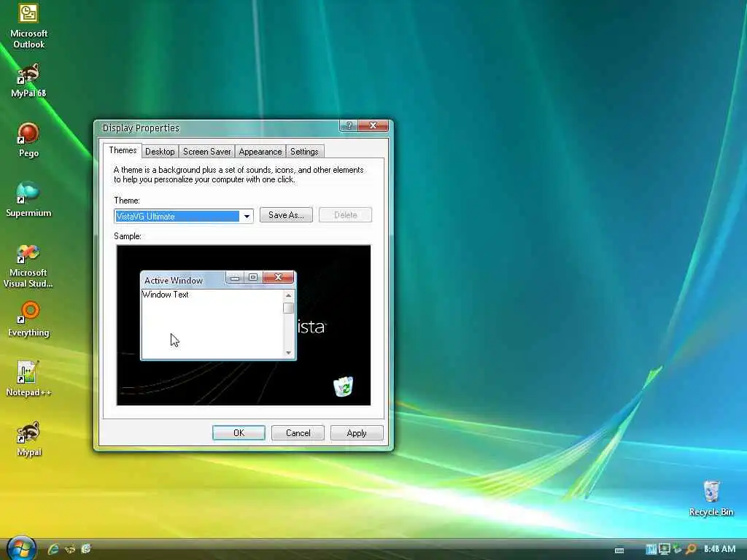Select the MyPal 68 desktop shortcut
The height and width of the screenshot is (560, 747).
coord(28,80)
